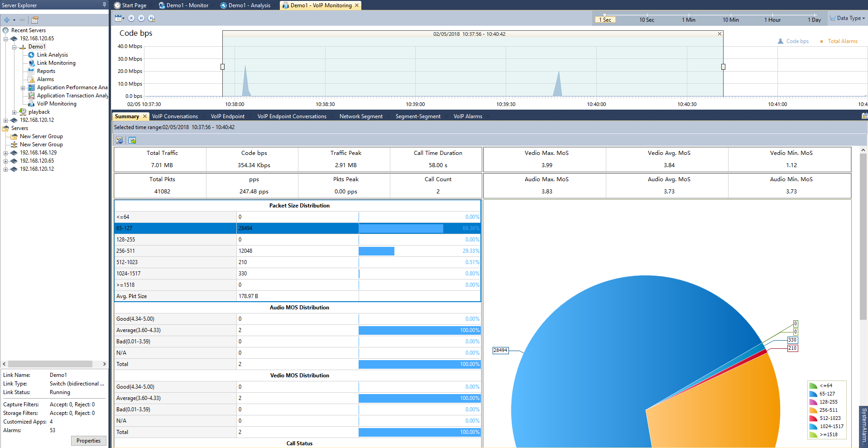The image size is (868, 448).
Task: Click the server properties clipboard icon
Action: click(x=35, y=20)
